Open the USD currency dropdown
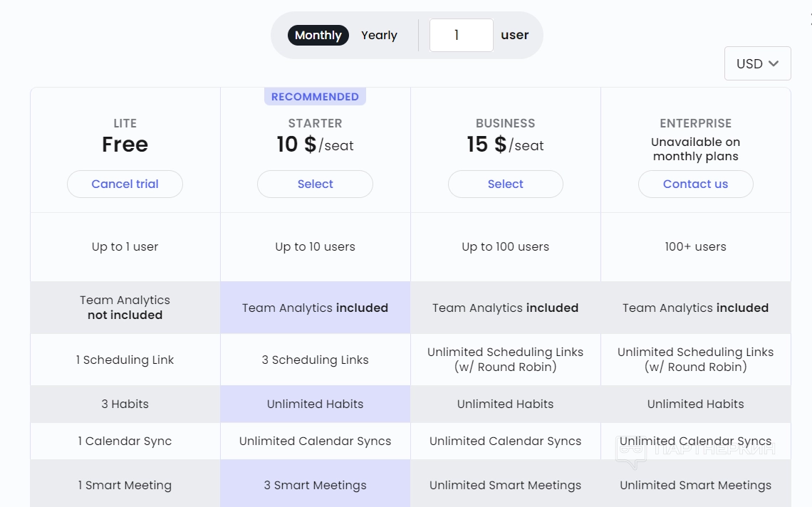 coord(757,63)
